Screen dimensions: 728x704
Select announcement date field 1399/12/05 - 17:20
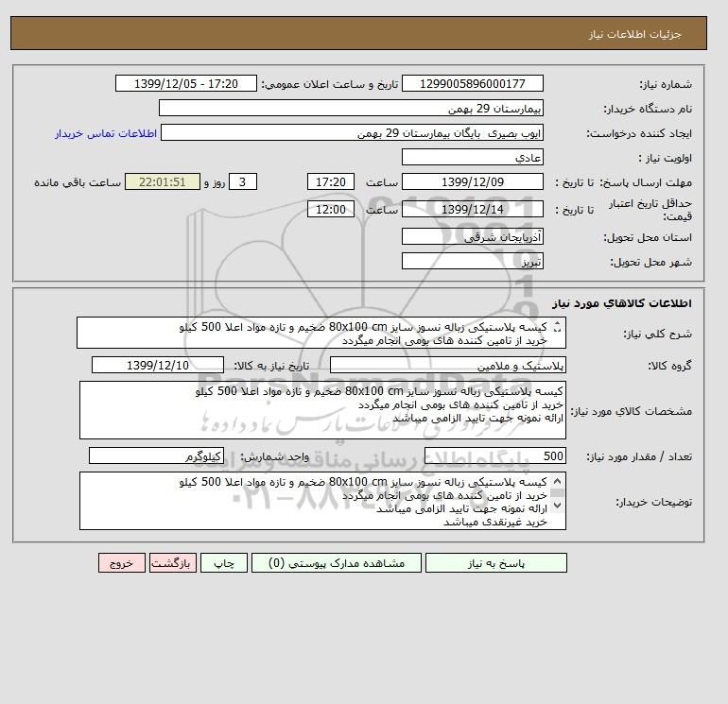185,83
